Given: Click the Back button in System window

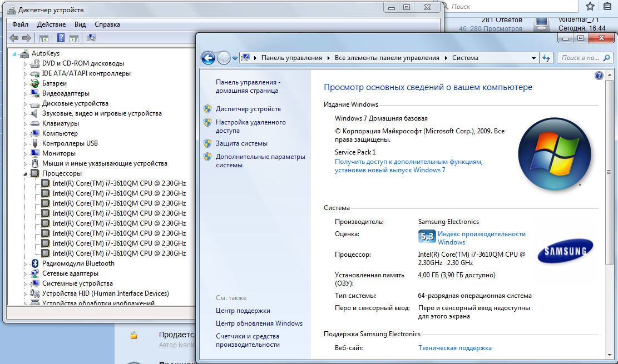Looking at the screenshot, I should click(x=208, y=58).
